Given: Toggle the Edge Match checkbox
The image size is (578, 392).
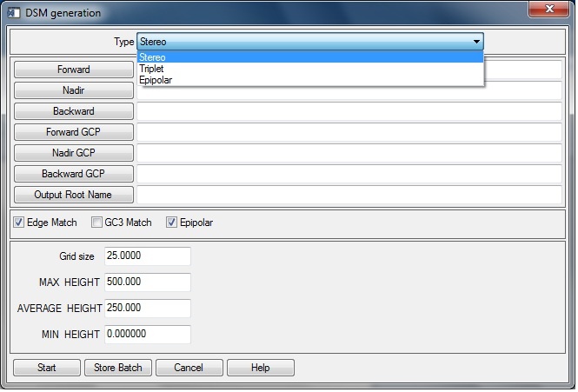Looking at the screenshot, I should tap(19, 223).
